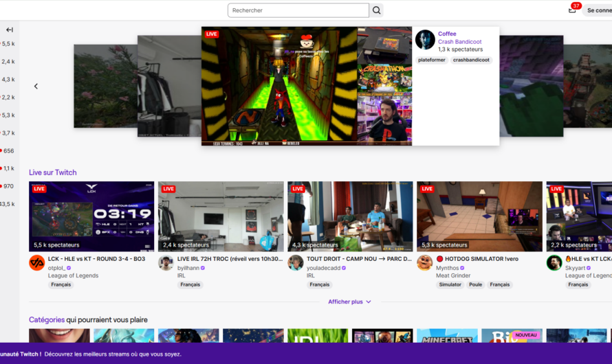Play the featured Crash Bandicoot live stream
Image resolution: width=612 pixels, height=364 pixels.
click(307, 86)
